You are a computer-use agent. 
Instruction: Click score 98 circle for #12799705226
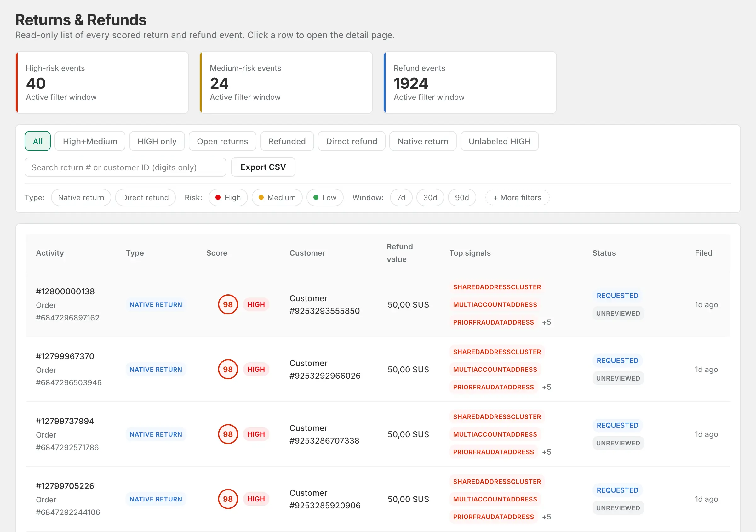point(228,499)
